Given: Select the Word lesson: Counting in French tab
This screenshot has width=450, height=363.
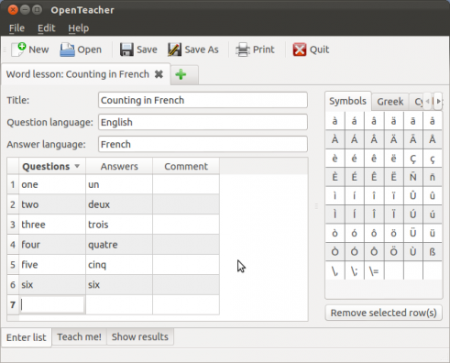Looking at the screenshot, I should (x=77, y=74).
